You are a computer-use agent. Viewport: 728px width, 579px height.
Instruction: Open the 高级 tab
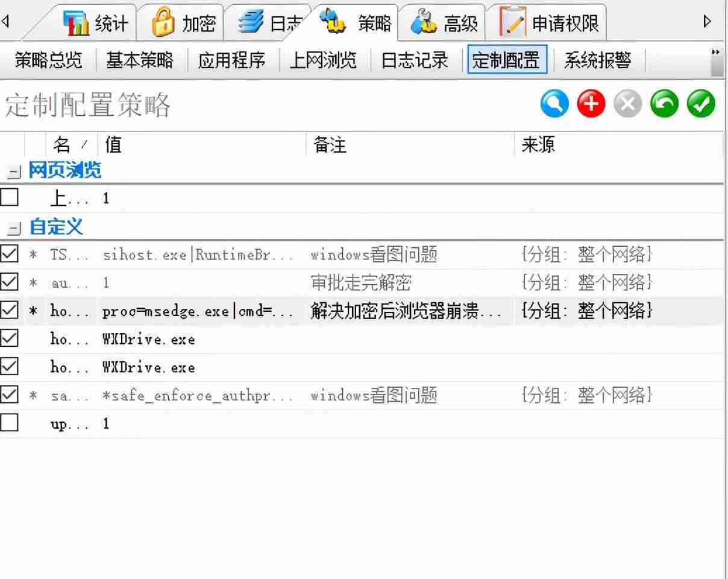pos(444,23)
